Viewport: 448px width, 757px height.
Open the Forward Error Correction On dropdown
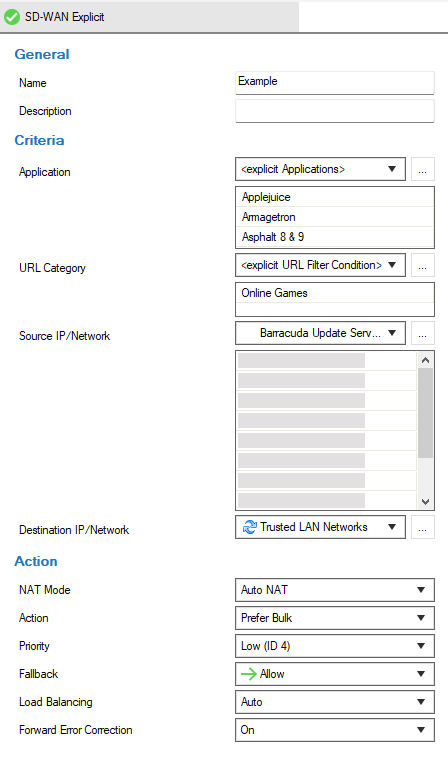click(x=335, y=730)
